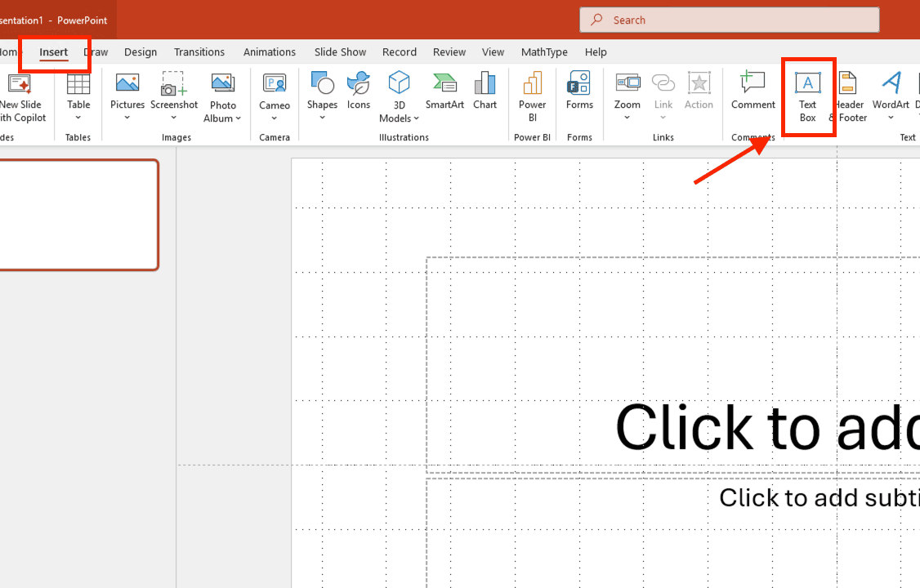Image resolution: width=920 pixels, height=588 pixels.
Task: Click the 'Links' group label
Action: click(663, 137)
